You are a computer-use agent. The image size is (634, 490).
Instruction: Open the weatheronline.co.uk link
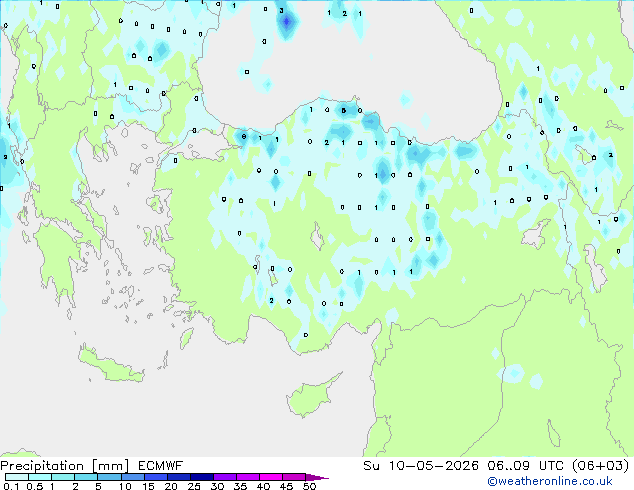tap(550, 481)
